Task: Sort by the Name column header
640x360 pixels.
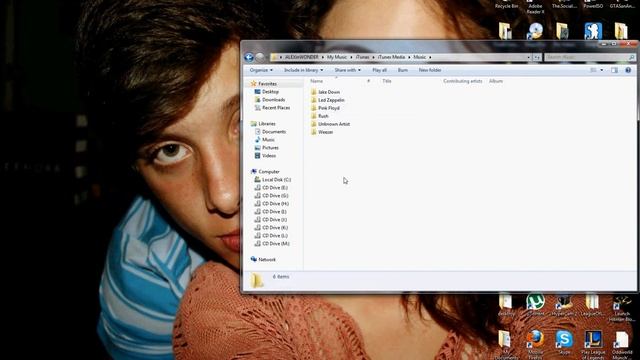Action: (x=316, y=81)
